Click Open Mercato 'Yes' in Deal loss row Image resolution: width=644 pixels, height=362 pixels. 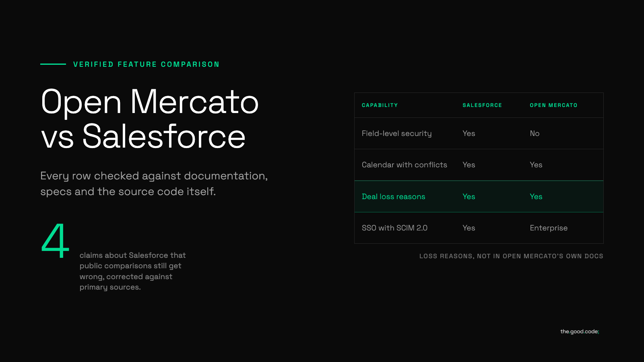point(536,197)
